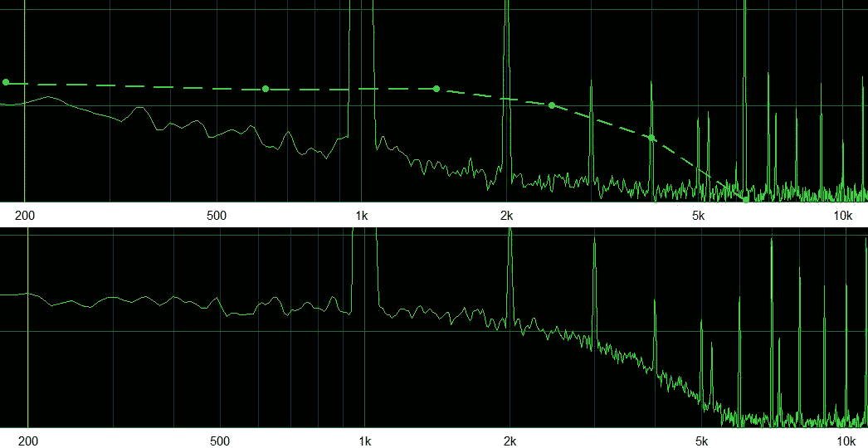Screen dimensions: 868x448
Task: Click the 200 label under bottom graph
Action: (28, 441)
